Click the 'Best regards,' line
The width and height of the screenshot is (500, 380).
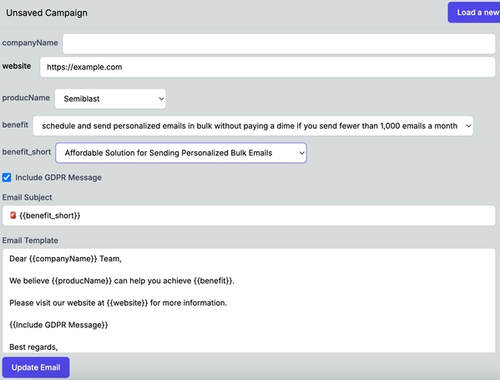click(x=34, y=347)
